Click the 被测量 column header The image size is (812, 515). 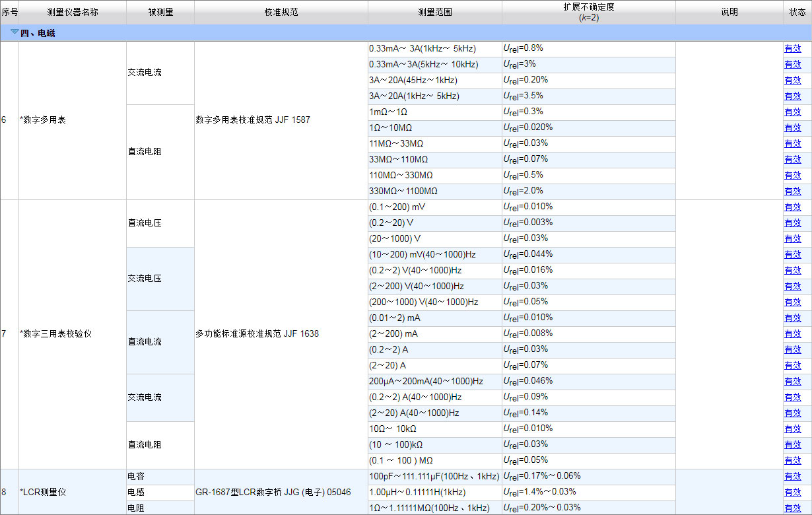pos(160,13)
